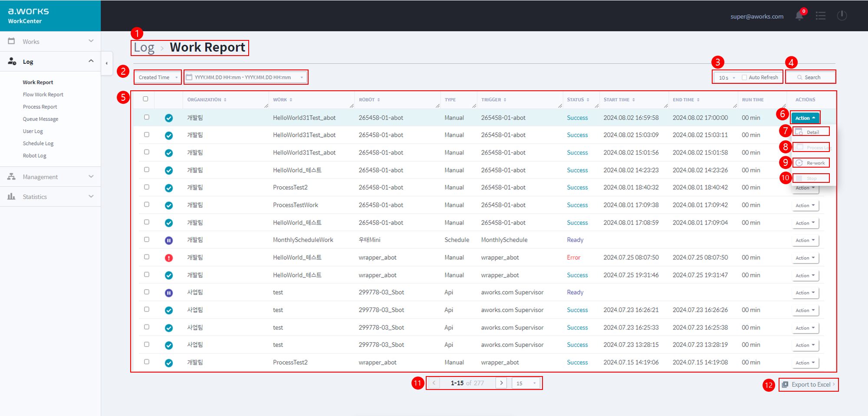Toggle the select-all checkbox in table header
This screenshot has height=416, width=868.
[x=145, y=99]
